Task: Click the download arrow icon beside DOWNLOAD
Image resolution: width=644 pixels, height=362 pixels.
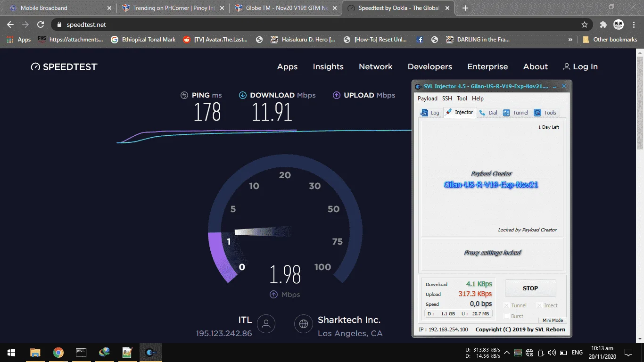Action: click(243, 95)
